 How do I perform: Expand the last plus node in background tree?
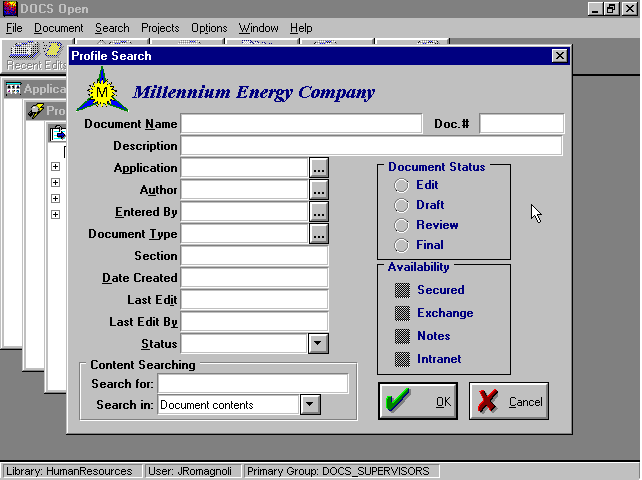(x=55, y=214)
